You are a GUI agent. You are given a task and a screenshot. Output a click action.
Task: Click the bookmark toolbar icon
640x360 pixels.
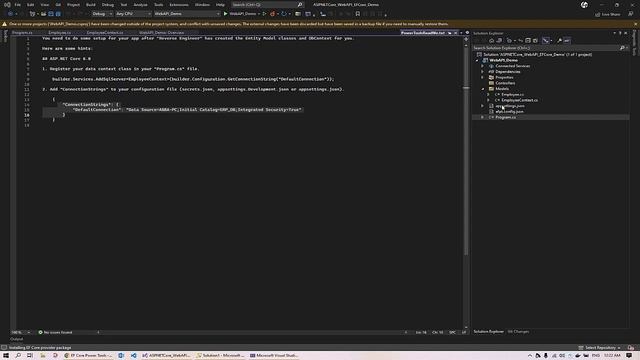pyautogui.click(x=358, y=14)
